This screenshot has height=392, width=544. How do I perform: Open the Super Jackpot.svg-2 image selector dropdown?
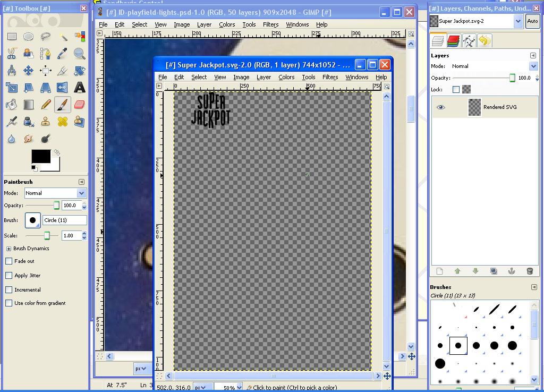(x=518, y=21)
